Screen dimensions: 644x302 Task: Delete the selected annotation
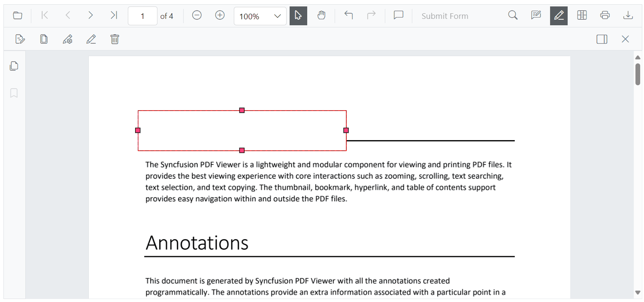pos(115,39)
